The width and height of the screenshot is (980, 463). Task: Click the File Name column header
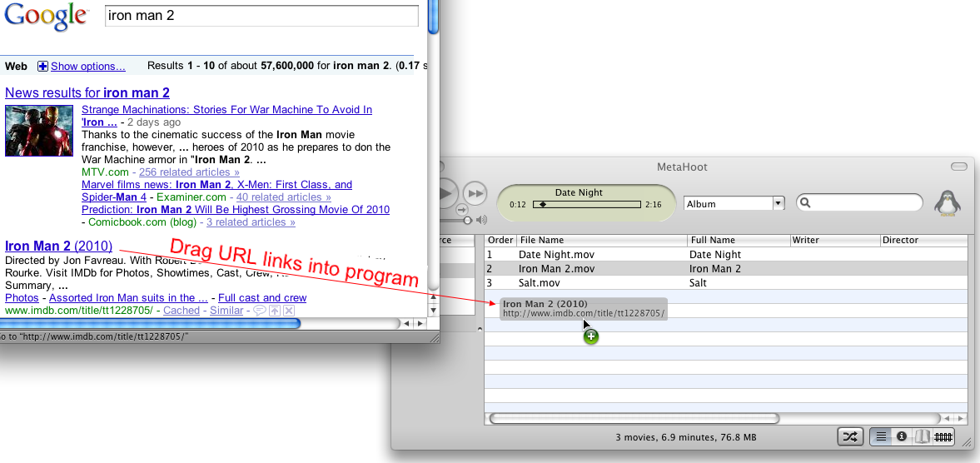point(602,240)
